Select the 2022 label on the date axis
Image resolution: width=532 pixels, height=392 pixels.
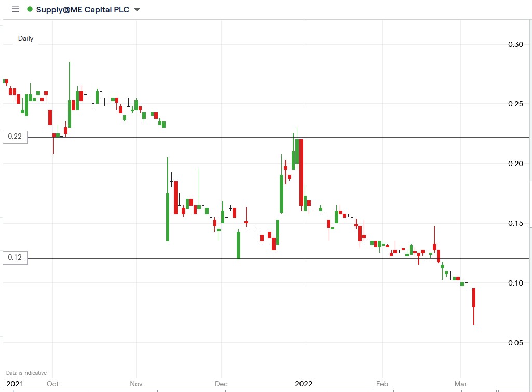click(x=303, y=384)
